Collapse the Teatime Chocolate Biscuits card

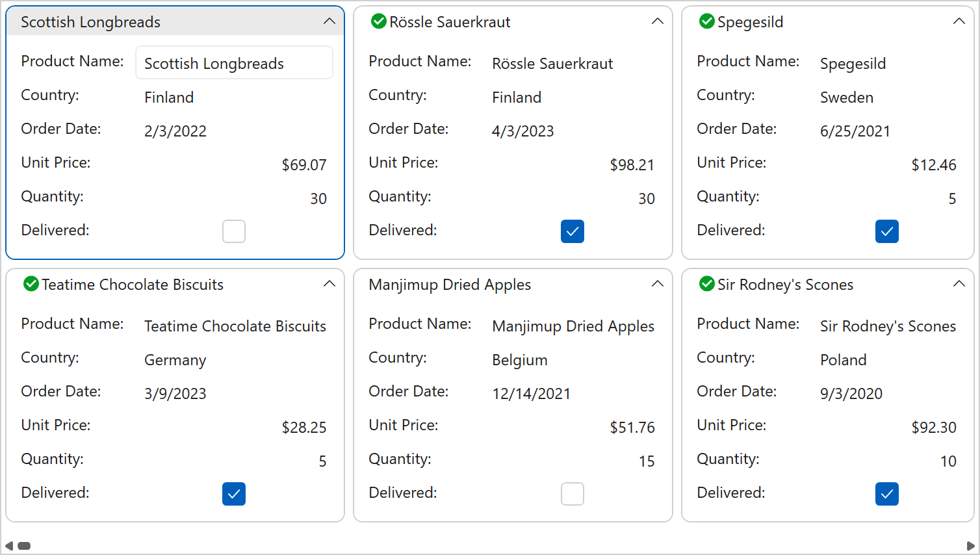[329, 284]
